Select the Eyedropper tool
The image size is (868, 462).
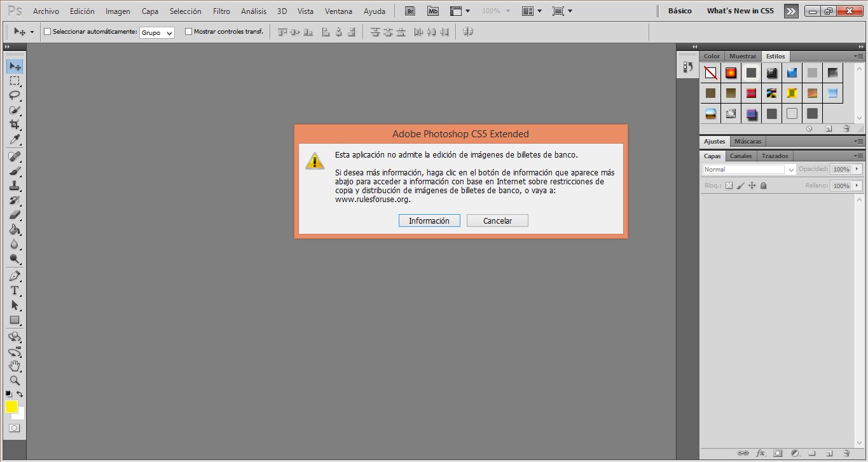14,140
